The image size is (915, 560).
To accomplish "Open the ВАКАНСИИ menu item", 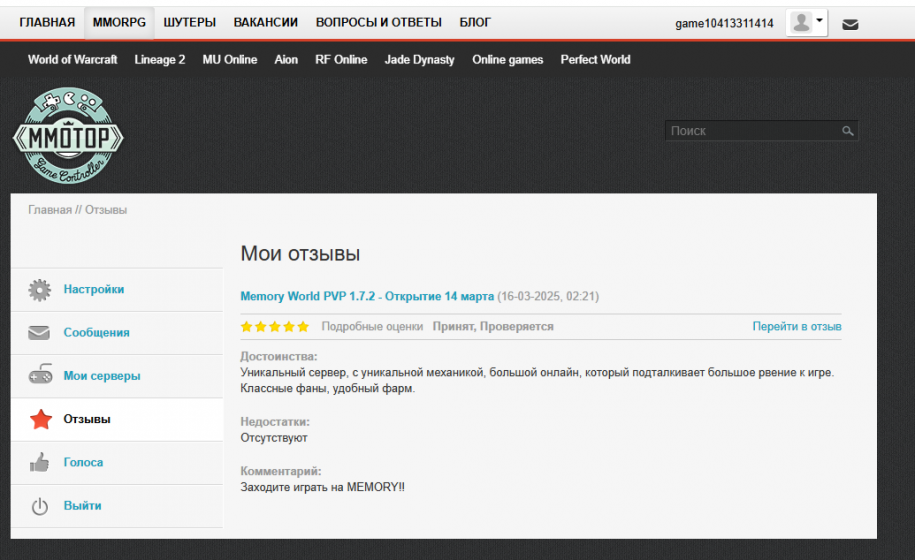I will pos(266,23).
